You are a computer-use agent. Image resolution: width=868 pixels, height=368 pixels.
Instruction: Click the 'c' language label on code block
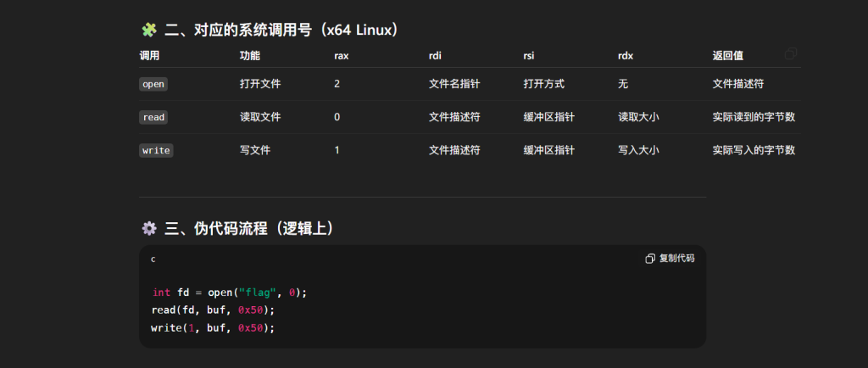point(153,259)
